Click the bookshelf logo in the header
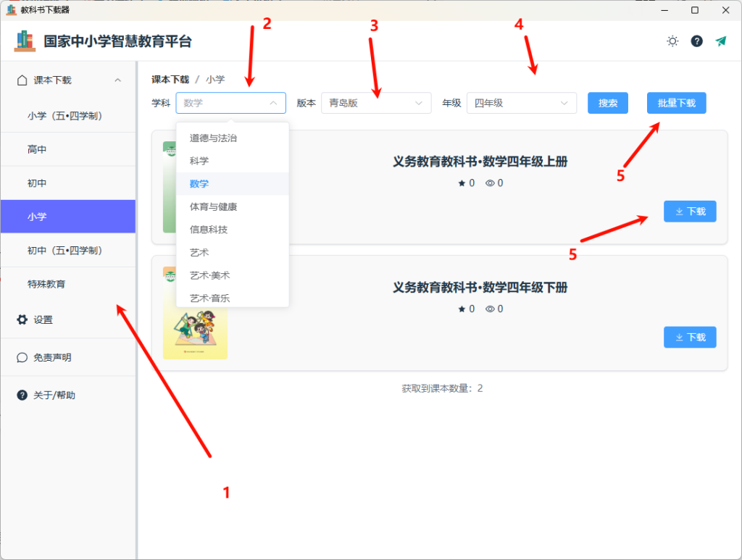Screen dimensions: 742x560 26,41
